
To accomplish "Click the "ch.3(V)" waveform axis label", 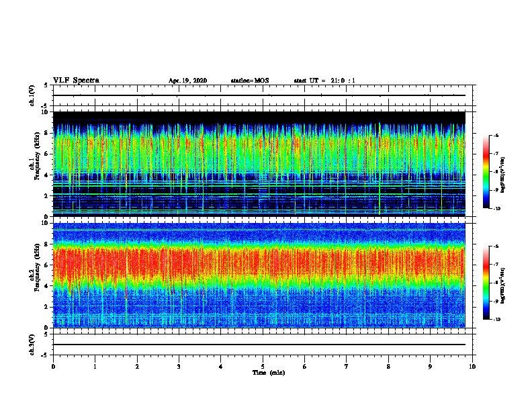I will [x=32, y=345].
